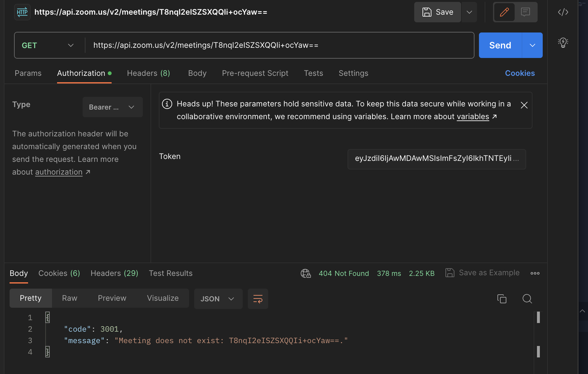Collapse the panel with the up chevron
Viewport: 588px width, 374px height.
tap(582, 311)
